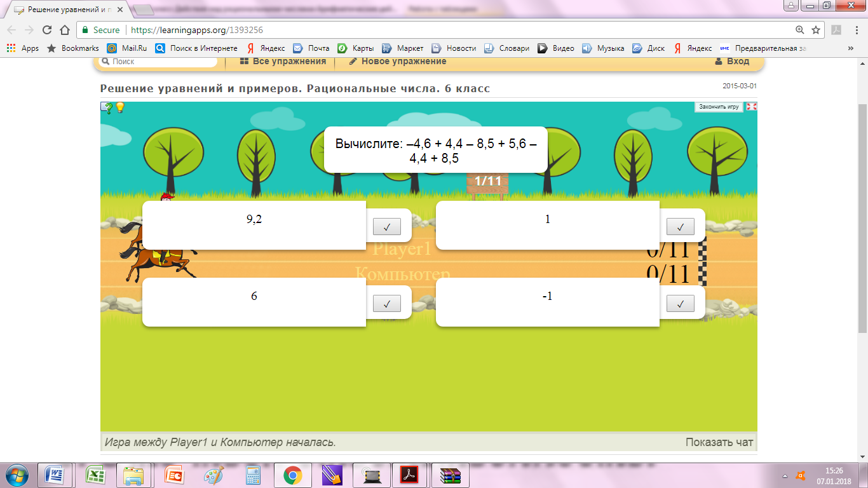Click Вход to log in
The image size is (868, 488).
[x=732, y=62]
